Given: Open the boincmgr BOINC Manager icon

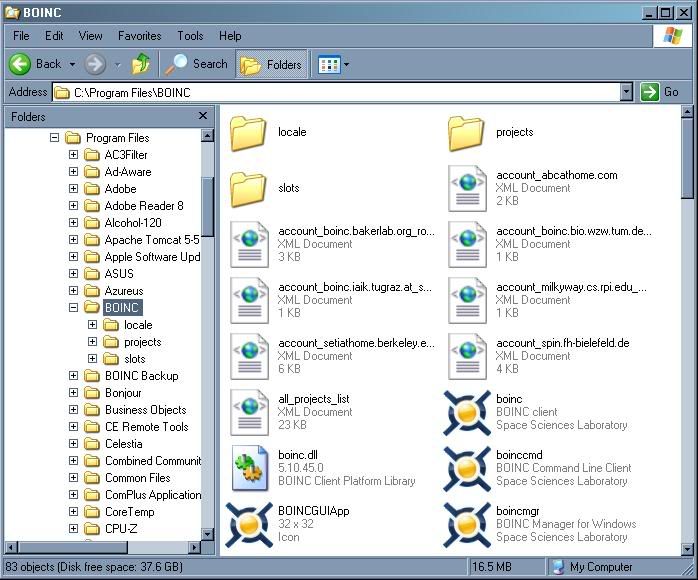Looking at the screenshot, I should coord(467,525).
